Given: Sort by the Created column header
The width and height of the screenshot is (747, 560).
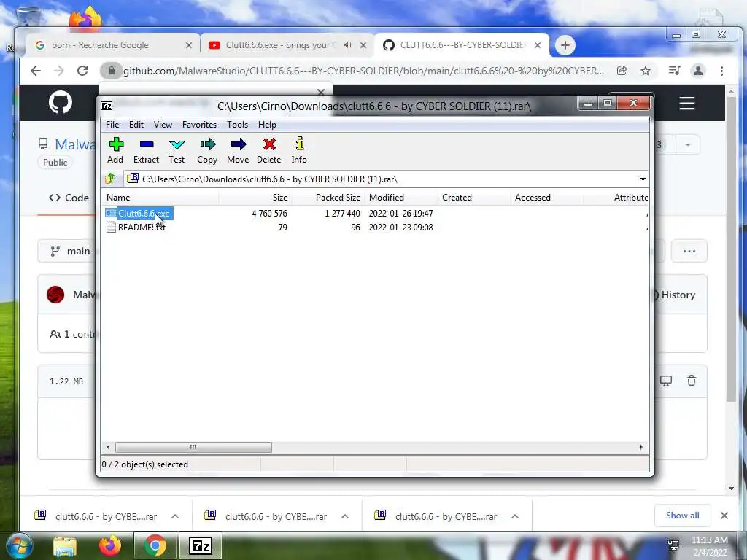Looking at the screenshot, I should click(473, 197).
